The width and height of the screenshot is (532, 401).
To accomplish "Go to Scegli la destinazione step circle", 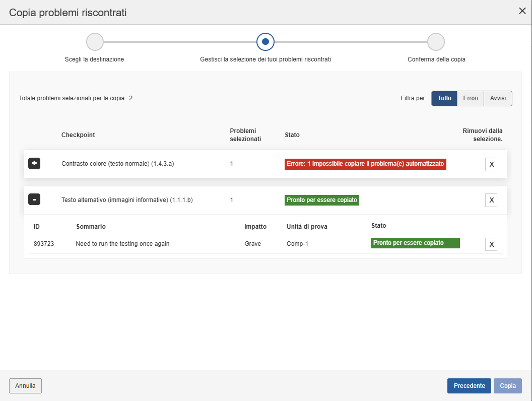I will click(x=95, y=42).
